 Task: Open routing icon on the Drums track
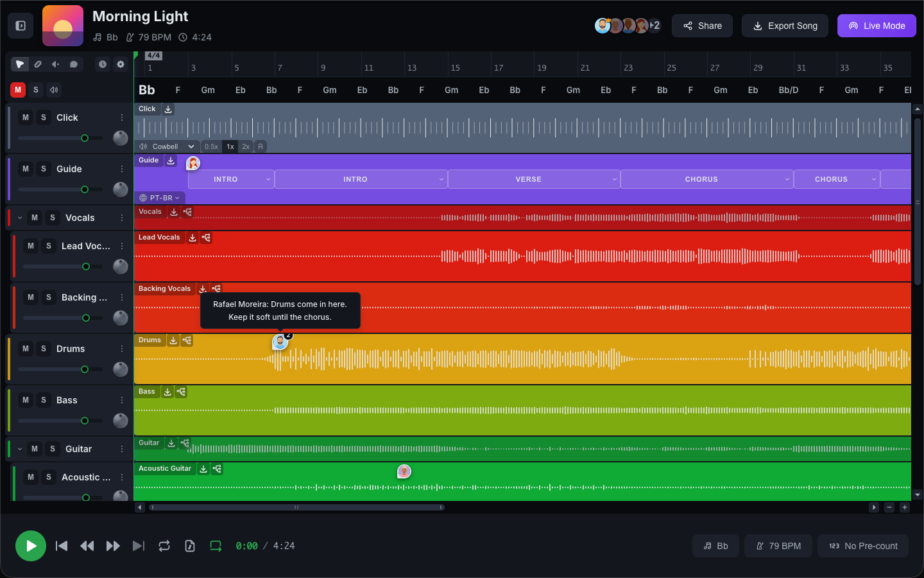coord(187,340)
